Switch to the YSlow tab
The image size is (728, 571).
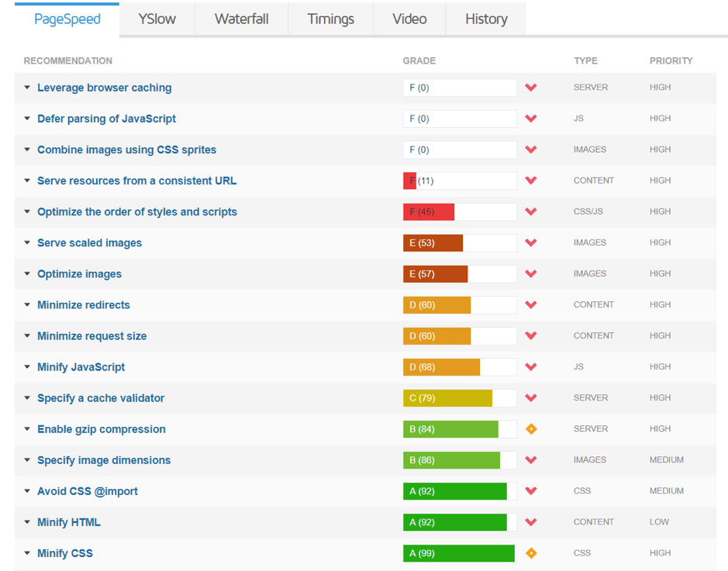pyautogui.click(x=157, y=19)
